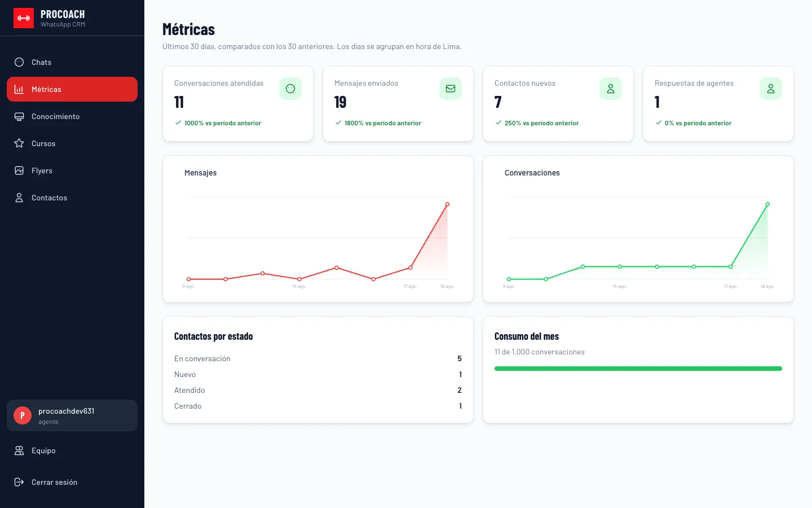
Task: Click the Cursos star icon
Action: [x=19, y=143]
